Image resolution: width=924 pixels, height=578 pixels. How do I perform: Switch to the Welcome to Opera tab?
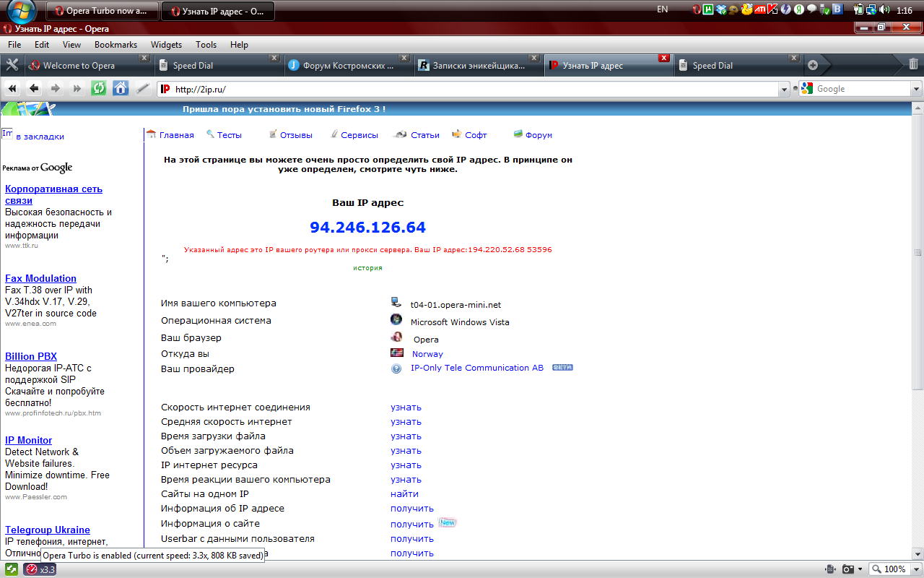pos(88,65)
